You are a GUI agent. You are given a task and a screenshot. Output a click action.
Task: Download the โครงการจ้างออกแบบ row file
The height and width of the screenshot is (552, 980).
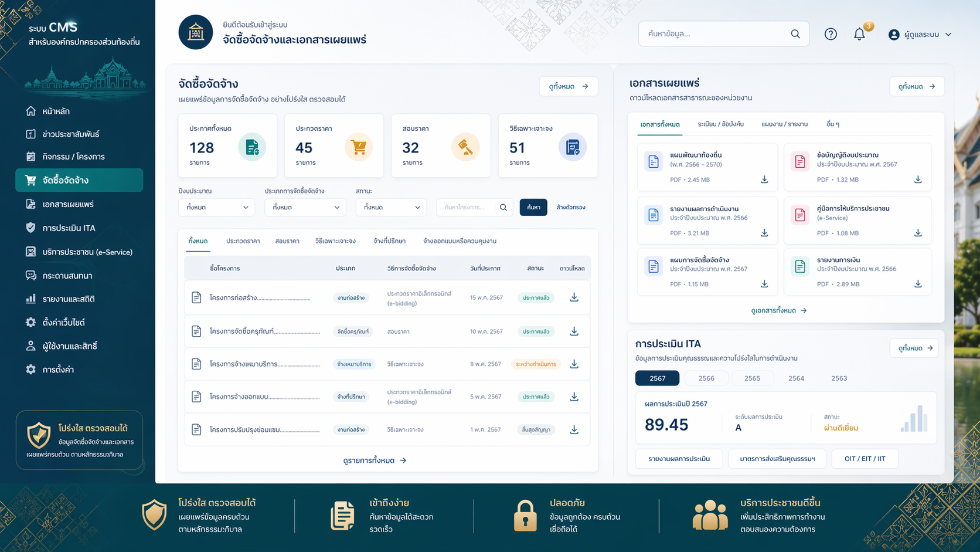click(574, 397)
